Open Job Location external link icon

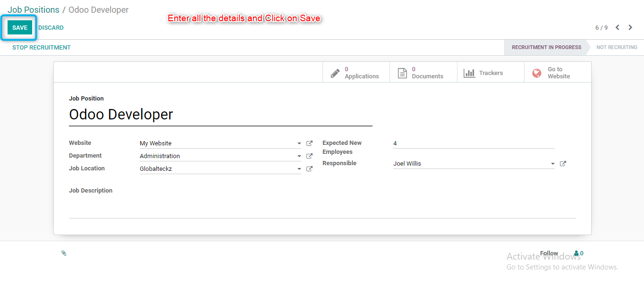(309, 169)
